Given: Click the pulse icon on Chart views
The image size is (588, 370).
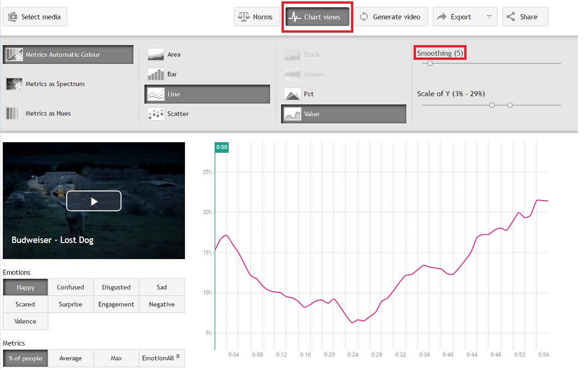Looking at the screenshot, I should click(294, 17).
